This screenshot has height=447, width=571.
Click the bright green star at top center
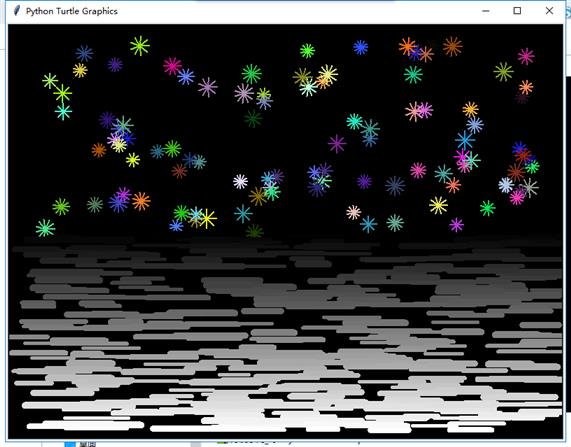pyautogui.click(x=307, y=51)
